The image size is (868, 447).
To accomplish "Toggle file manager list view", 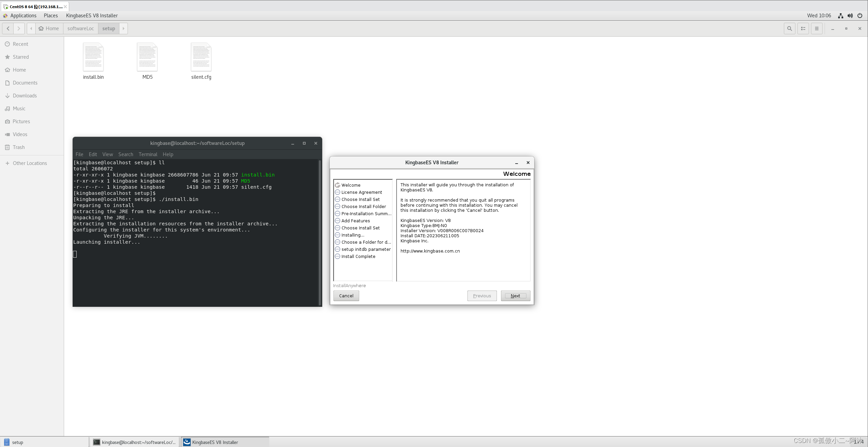I will coord(803,29).
